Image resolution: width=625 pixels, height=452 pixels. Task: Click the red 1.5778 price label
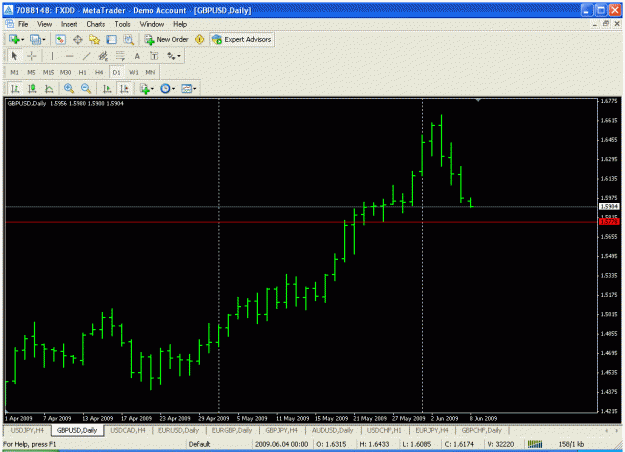[609, 222]
